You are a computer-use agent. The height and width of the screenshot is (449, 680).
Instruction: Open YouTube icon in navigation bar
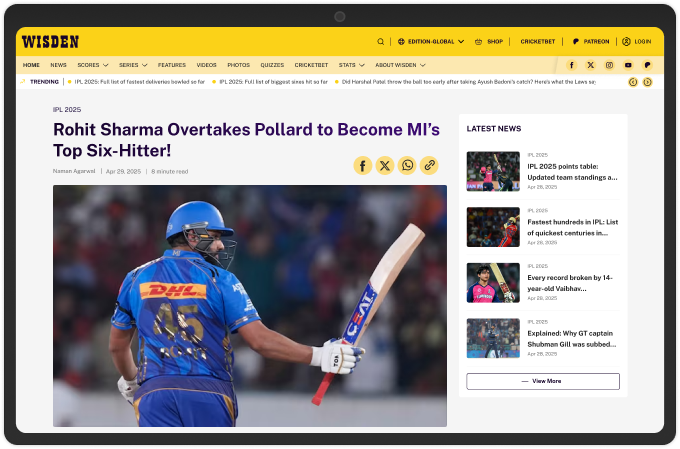point(628,65)
